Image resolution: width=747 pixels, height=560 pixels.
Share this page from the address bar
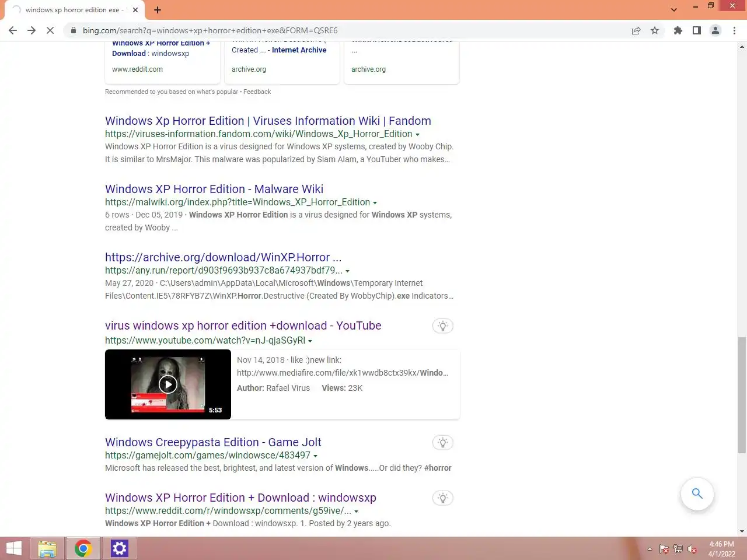click(636, 30)
